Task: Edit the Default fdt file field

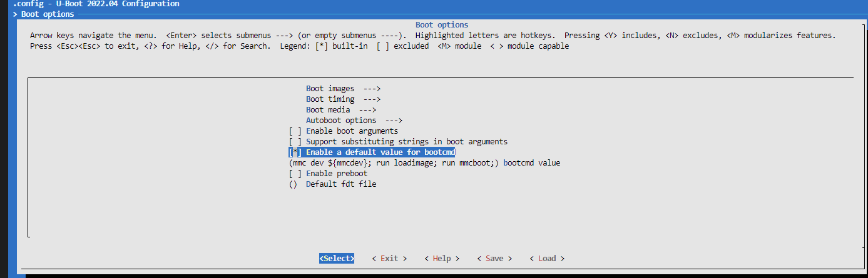Action: (x=332, y=184)
